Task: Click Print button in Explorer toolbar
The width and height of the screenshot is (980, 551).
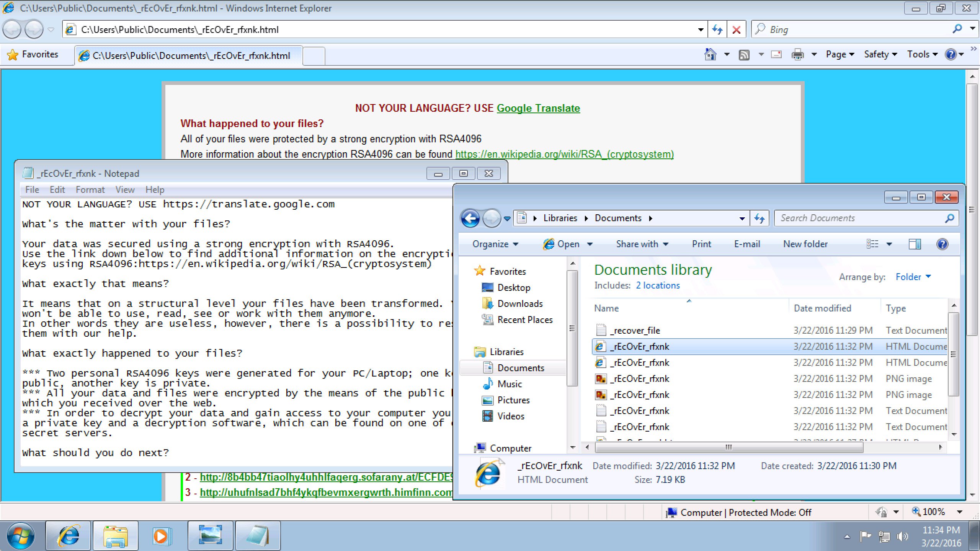Action: 701,244
